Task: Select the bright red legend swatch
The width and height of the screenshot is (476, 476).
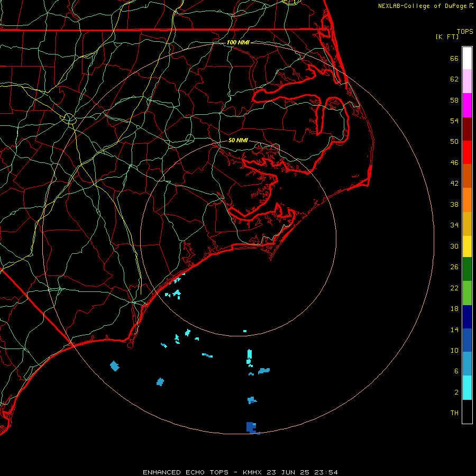Action: pos(467,152)
